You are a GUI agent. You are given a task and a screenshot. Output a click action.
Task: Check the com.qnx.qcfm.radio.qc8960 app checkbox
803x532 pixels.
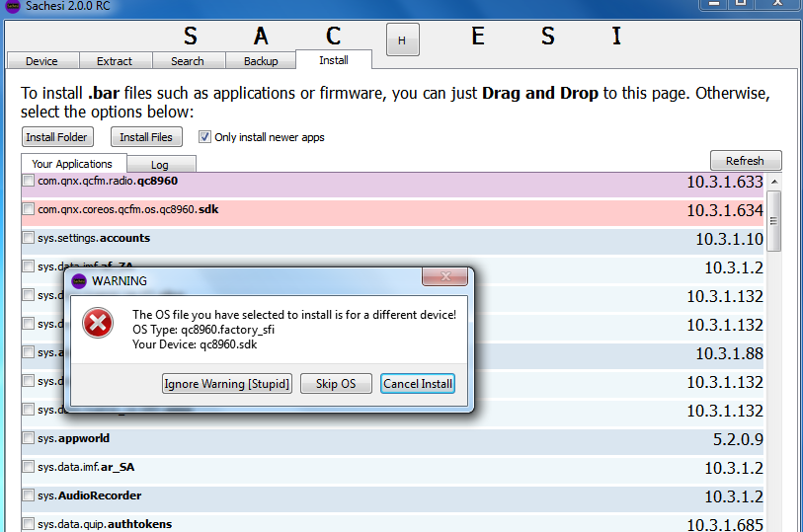coord(28,182)
